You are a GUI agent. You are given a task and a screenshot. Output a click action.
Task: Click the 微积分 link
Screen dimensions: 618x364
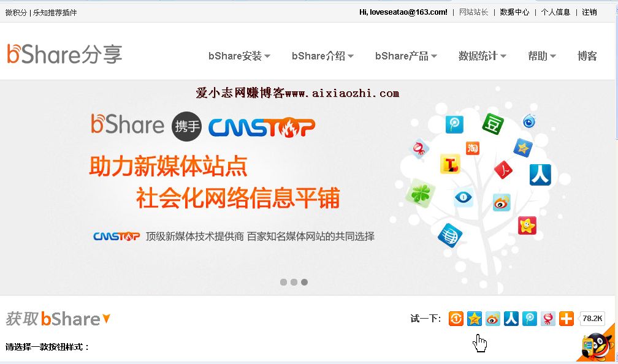pyautogui.click(x=16, y=13)
